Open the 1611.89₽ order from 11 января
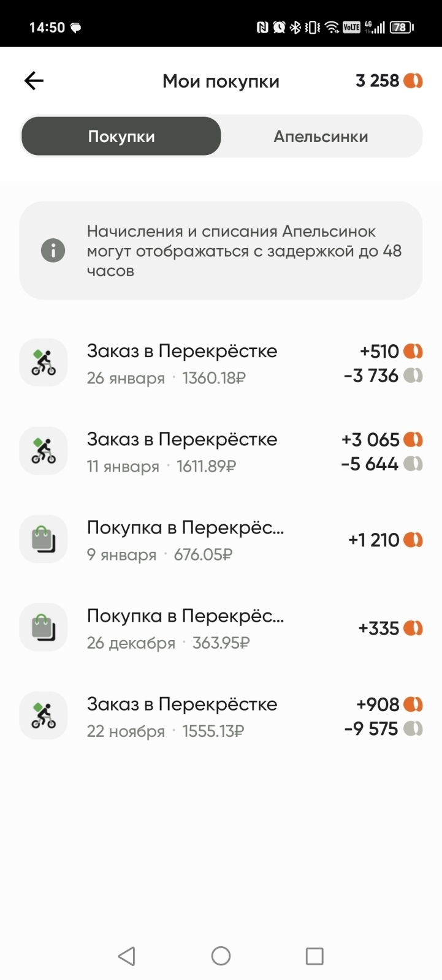This screenshot has width=442, height=980. pyautogui.click(x=182, y=452)
